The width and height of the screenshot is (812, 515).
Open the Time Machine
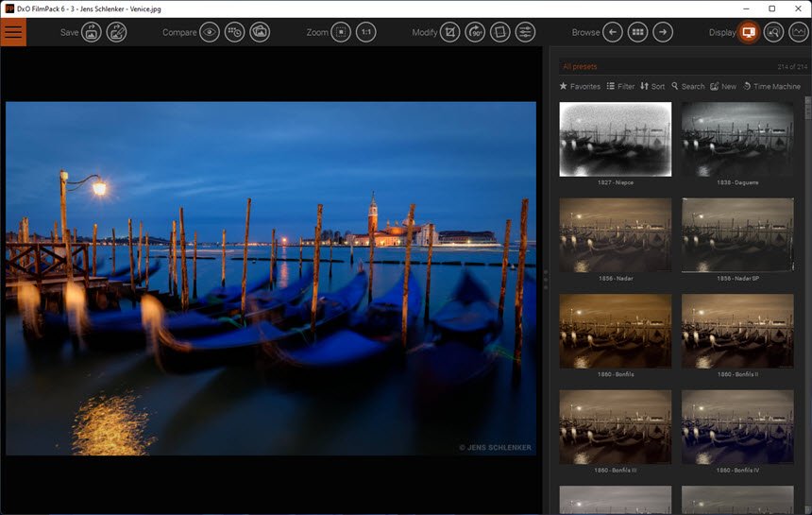pyautogui.click(x=772, y=87)
